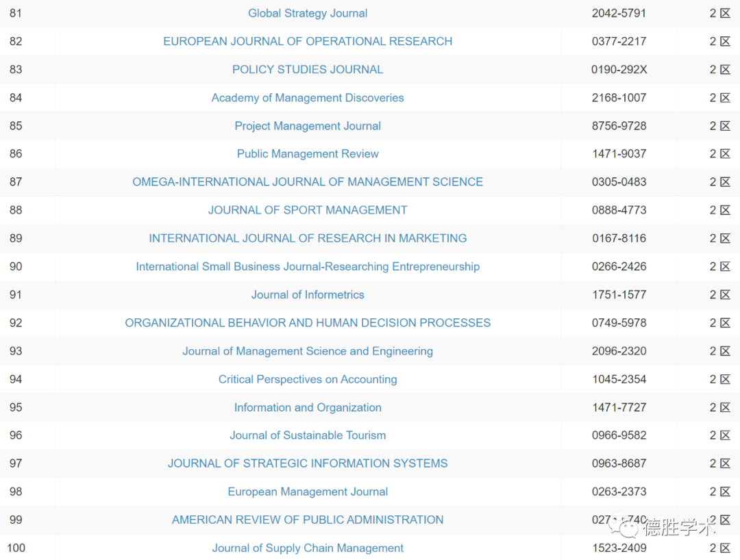Viewport: 740px width, 560px height.
Task: Open International Small Business Journal-Researching Entrepreneurship link
Action: (x=308, y=266)
